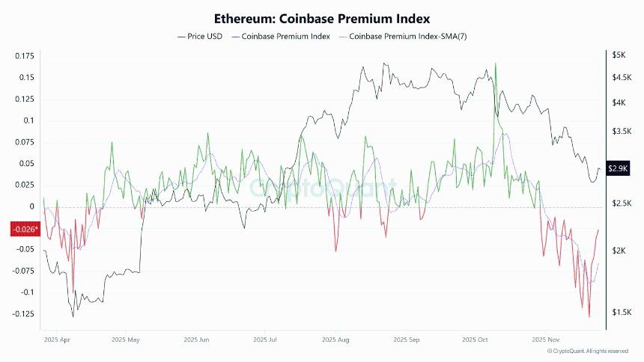The image size is (644, 362).
Task: Select the 2025 Aug x-axis label
Action: coord(337,339)
